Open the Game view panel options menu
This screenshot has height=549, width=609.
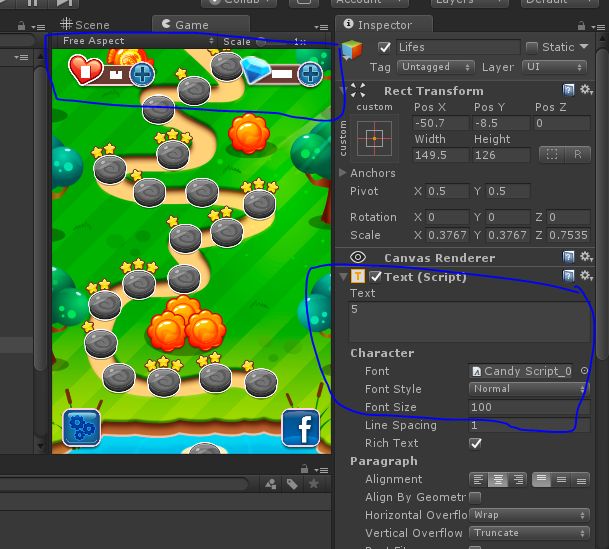321,27
